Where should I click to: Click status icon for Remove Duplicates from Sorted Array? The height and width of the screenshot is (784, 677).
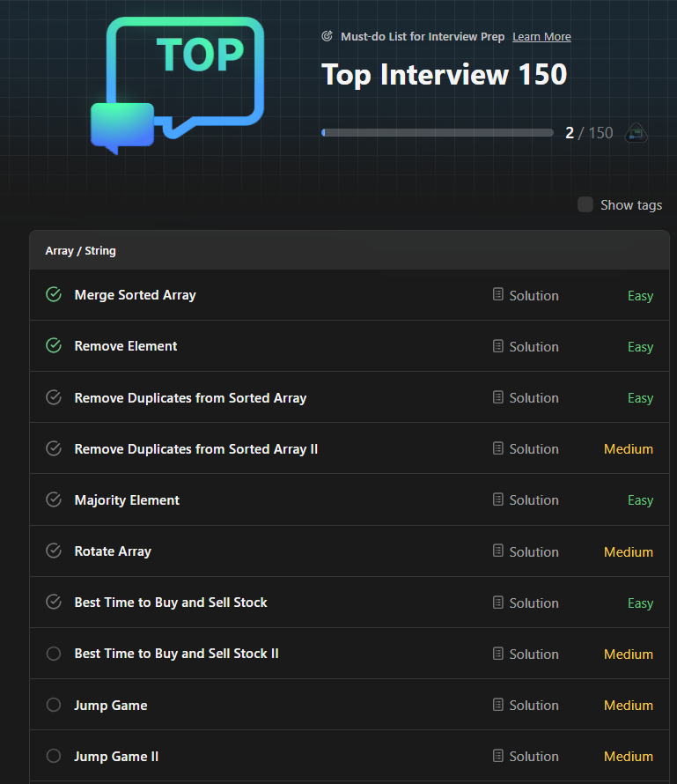click(54, 397)
